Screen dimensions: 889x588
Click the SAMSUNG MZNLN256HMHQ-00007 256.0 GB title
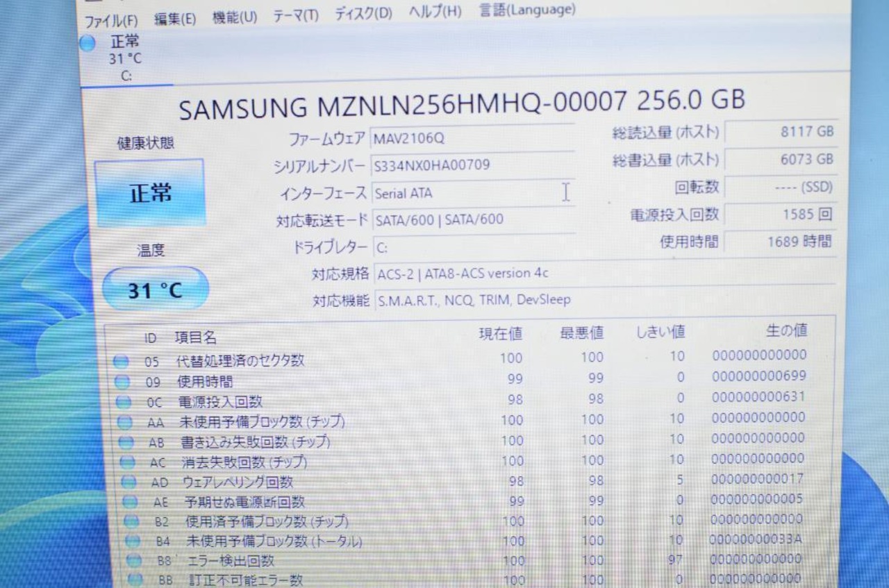(462, 104)
